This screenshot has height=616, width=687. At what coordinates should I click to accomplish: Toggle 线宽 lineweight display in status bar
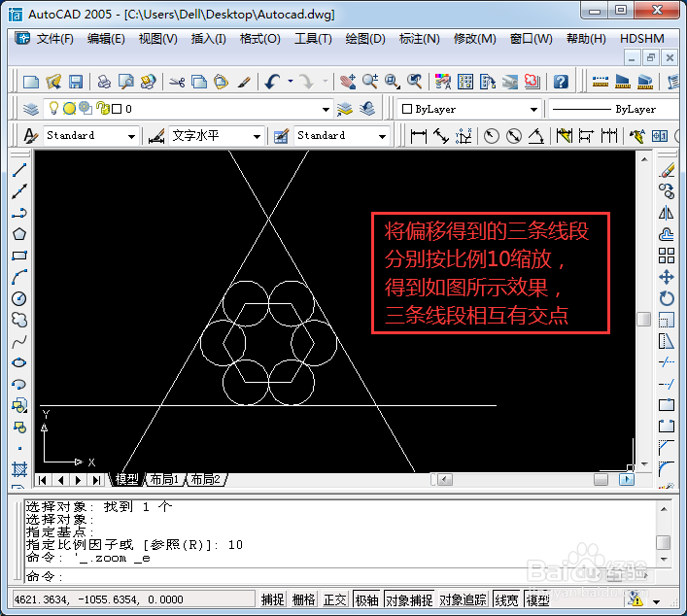point(506,599)
